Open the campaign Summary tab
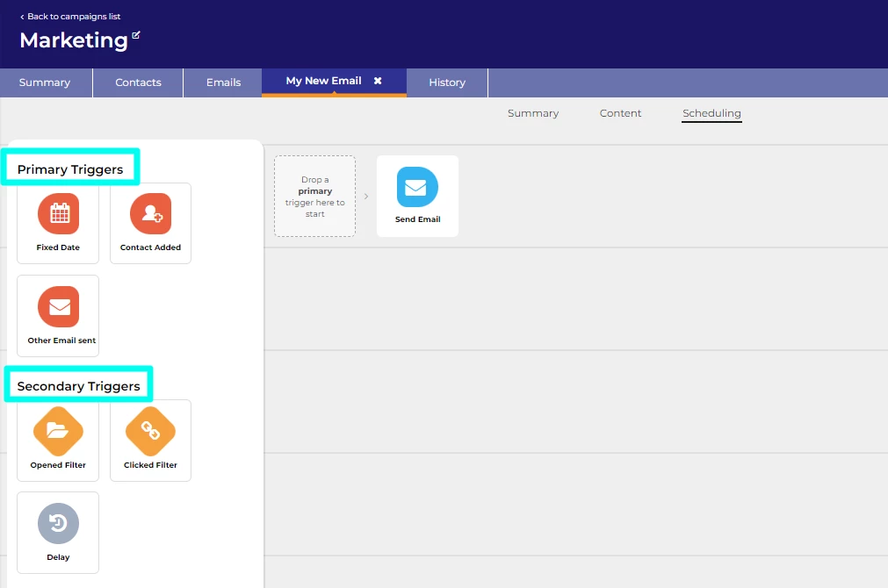The height and width of the screenshot is (588, 888). tap(45, 82)
